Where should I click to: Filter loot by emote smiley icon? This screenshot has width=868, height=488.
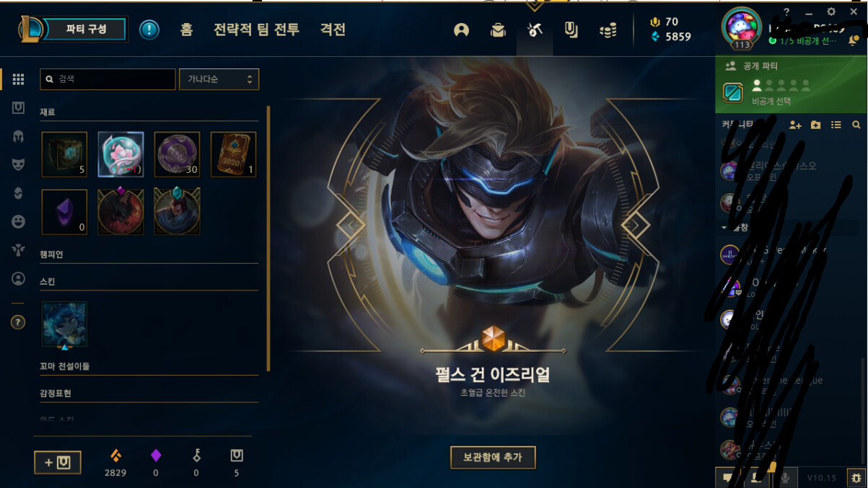[x=19, y=221]
